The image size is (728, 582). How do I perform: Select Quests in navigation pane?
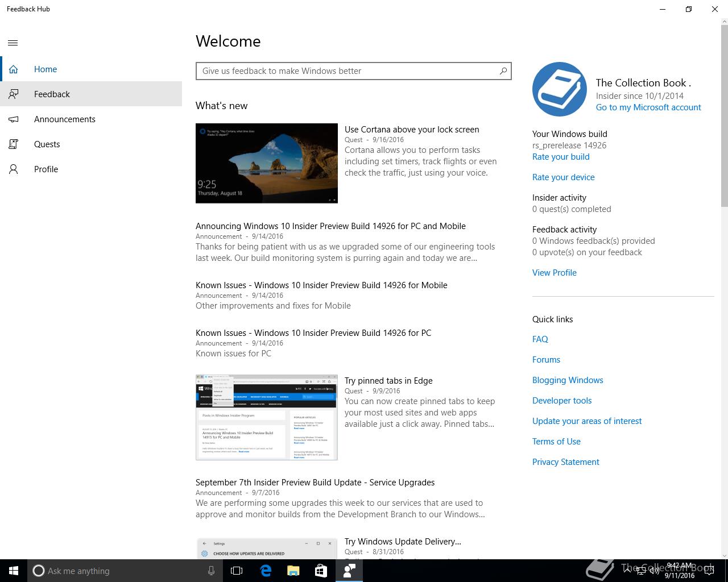(x=91, y=144)
